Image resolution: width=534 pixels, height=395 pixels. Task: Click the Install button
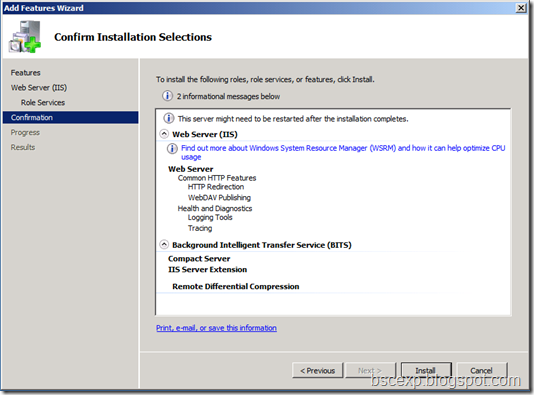(x=426, y=370)
